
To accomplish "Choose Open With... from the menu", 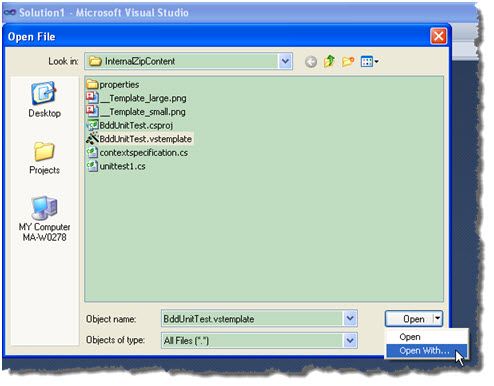I will click(x=426, y=351).
